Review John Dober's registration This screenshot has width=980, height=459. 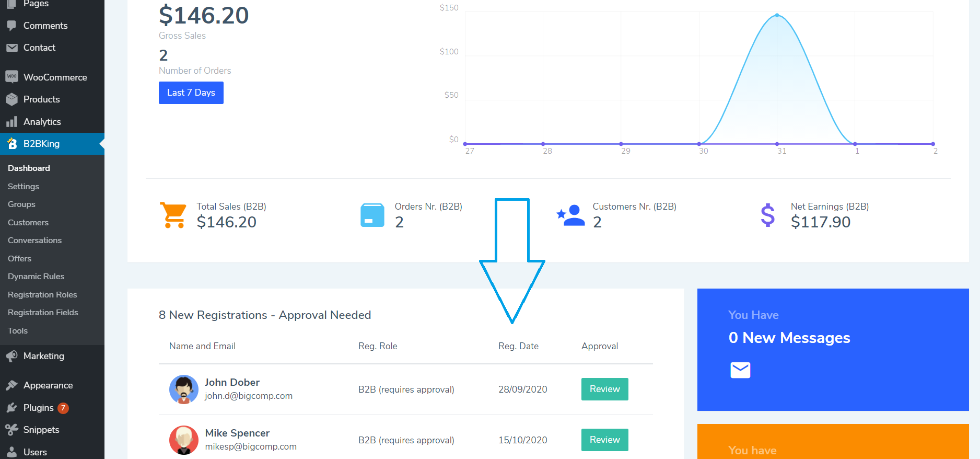[605, 389]
